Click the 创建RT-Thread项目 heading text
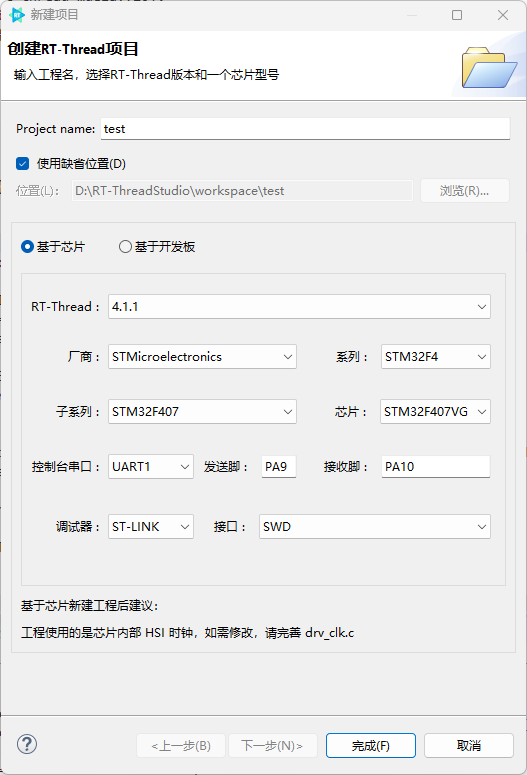 point(73,49)
